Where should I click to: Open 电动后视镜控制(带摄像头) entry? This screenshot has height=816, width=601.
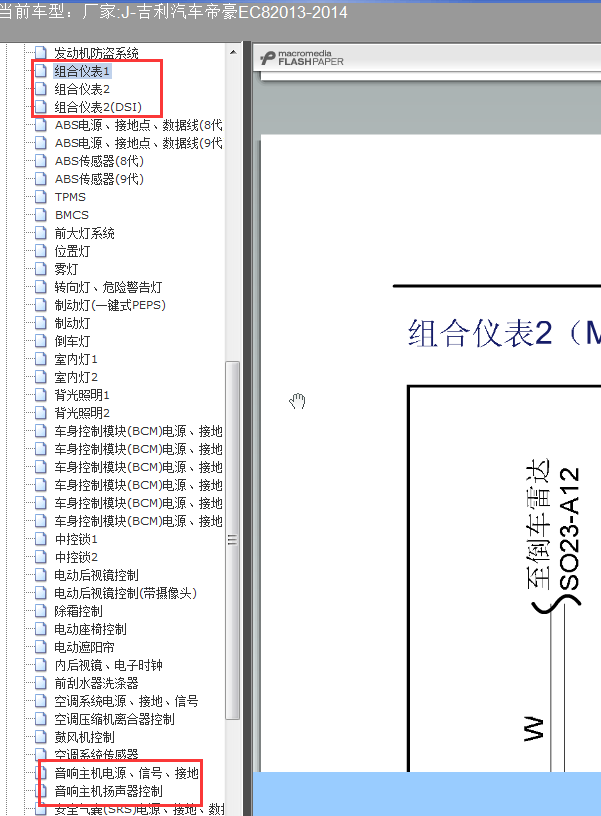click(125, 593)
